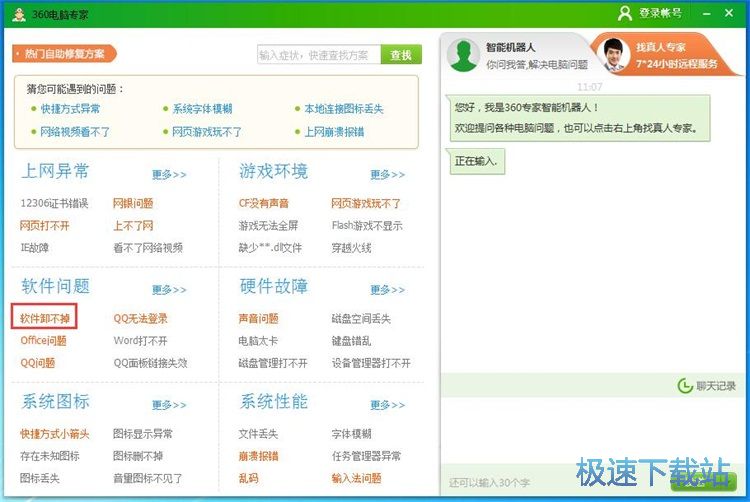This screenshot has height=502, width=750.
Task: Click the chat message input area
Action: pyautogui.click(x=591, y=430)
